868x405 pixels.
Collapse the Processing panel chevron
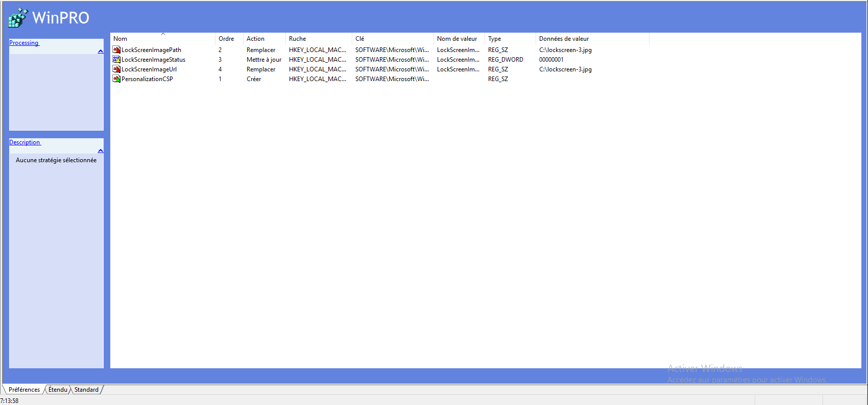click(x=101, y=51)
